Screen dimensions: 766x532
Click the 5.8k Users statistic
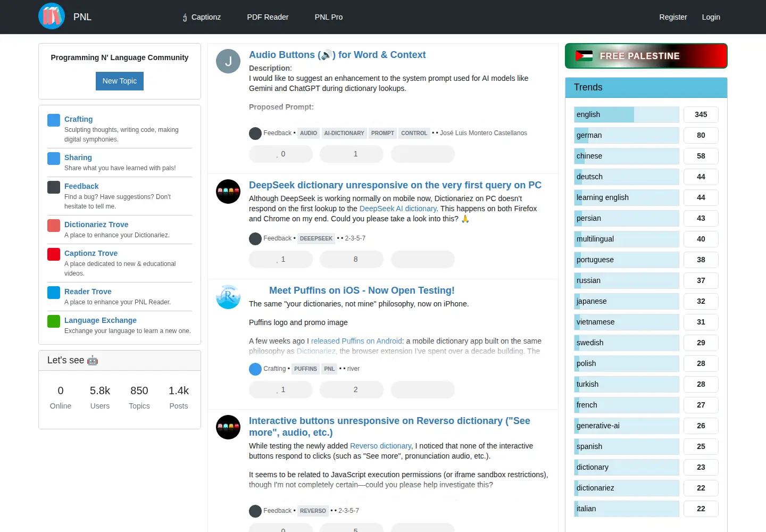click(x=100, y=397)
